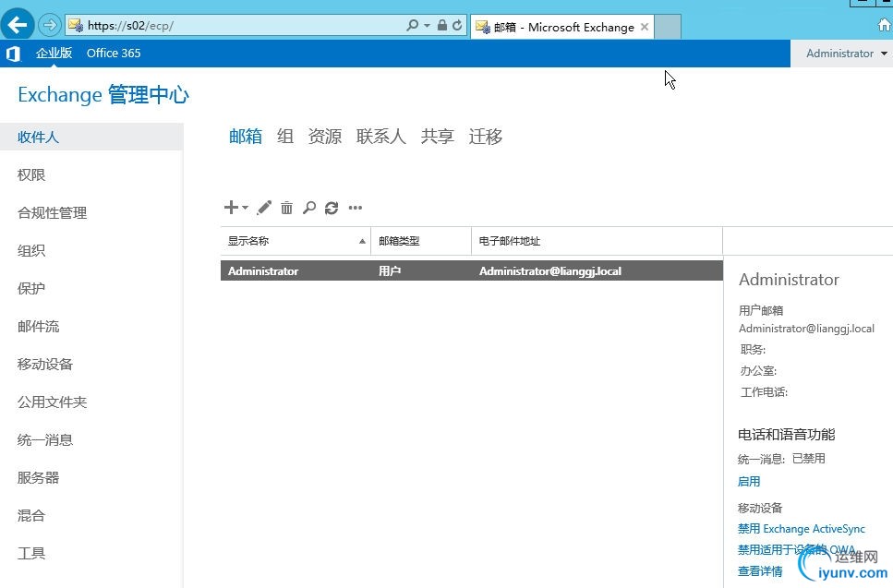Switch to the Office 365 header tab

tap(114, 53)
